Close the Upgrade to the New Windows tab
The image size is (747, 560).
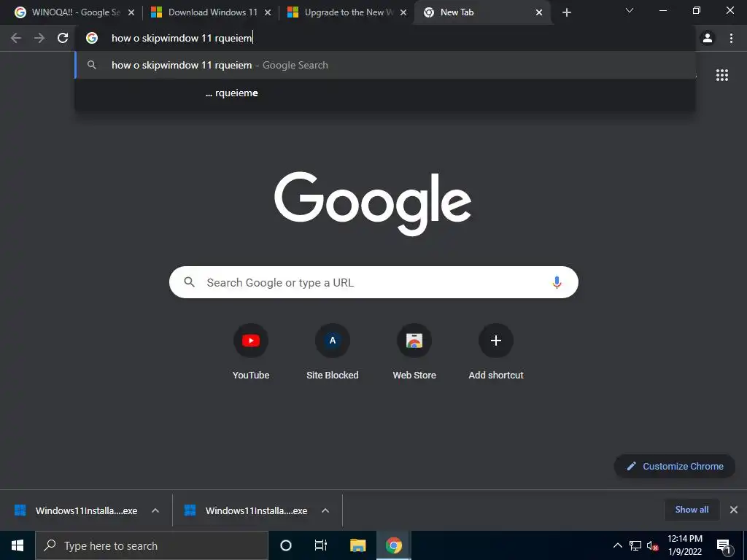point(403,12)
